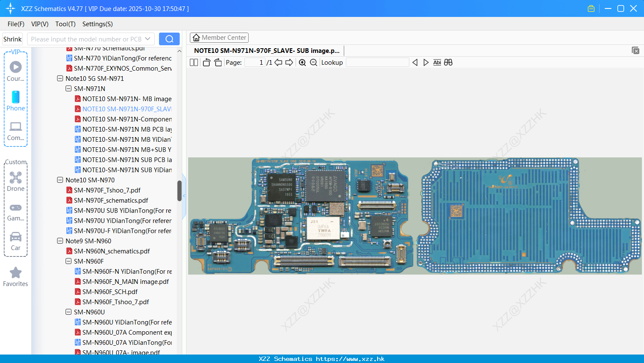Focus the model number search field

(86, 39)
